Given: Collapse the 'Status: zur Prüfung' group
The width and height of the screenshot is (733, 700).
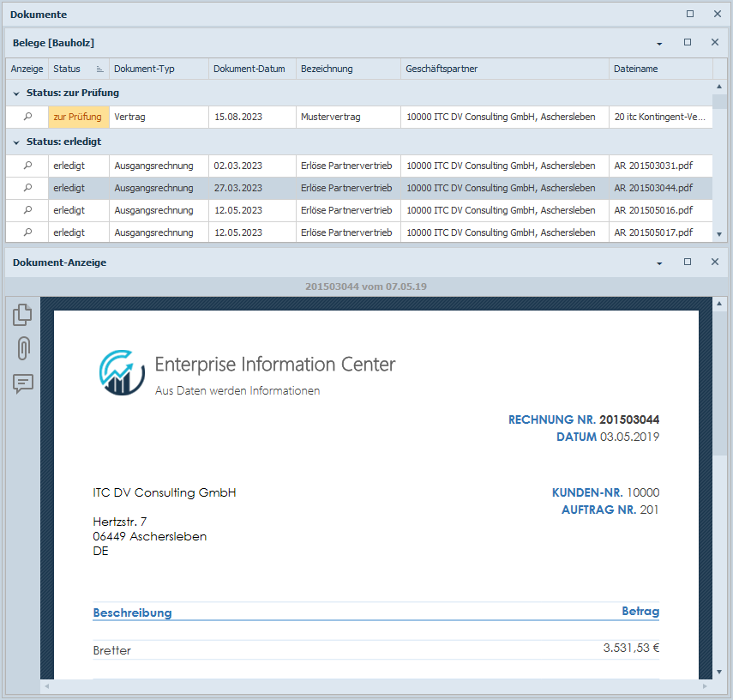Looking at the screenshot, I should [16, 93].
